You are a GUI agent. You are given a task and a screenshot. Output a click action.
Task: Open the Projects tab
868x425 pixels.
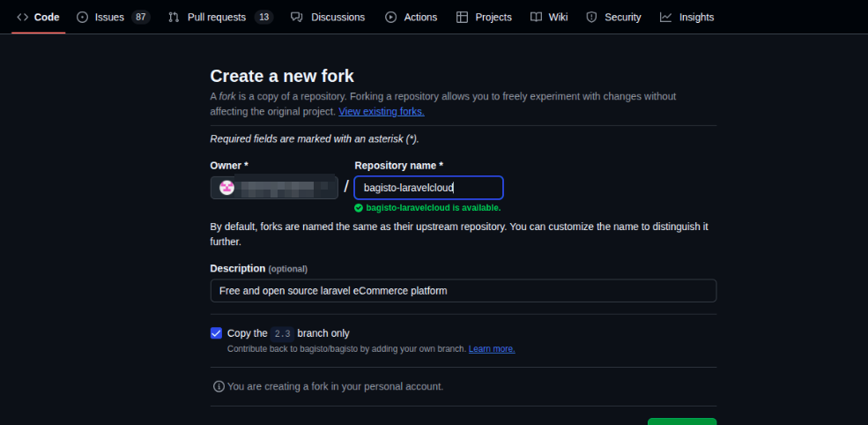[484, 17]
